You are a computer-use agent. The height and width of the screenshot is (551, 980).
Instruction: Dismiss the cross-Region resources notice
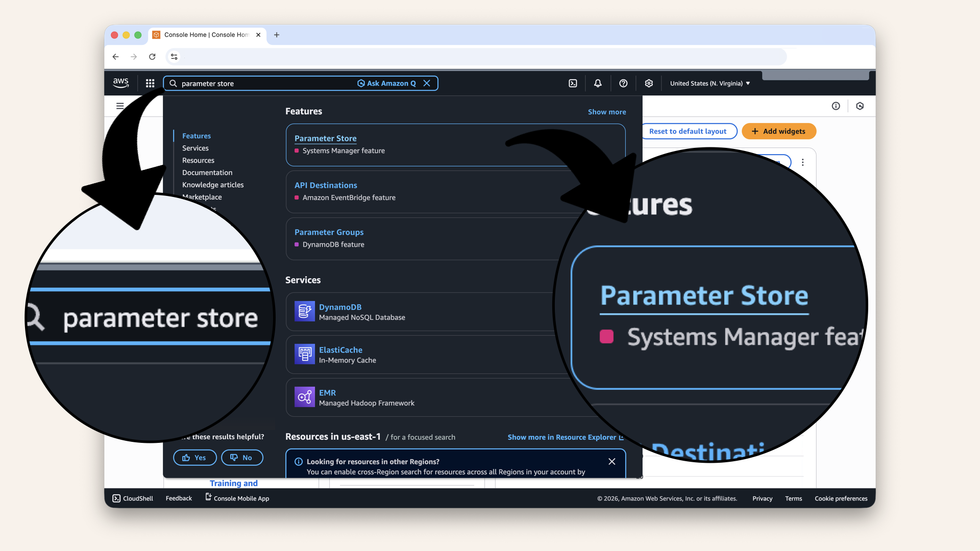click(x=611, y=462)
